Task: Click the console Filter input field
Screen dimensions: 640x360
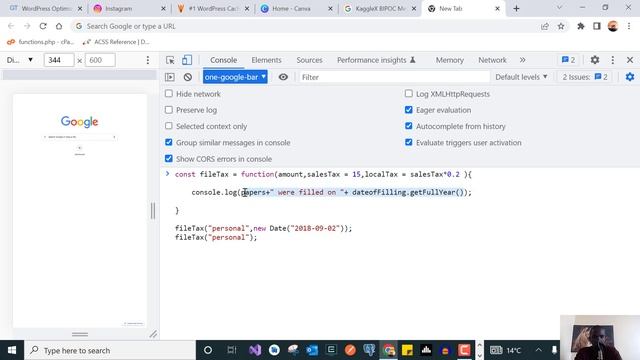Action: pos(394,77)
